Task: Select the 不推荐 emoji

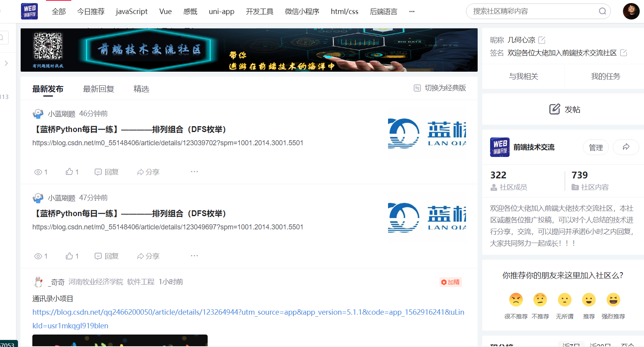Action: tap(540, 299)
